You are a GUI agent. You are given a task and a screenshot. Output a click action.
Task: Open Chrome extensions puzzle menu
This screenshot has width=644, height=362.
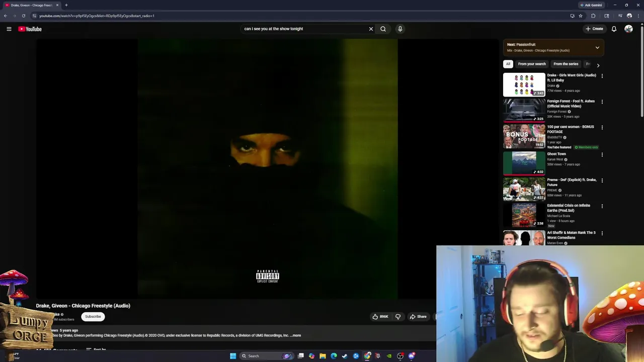(593, 16)
